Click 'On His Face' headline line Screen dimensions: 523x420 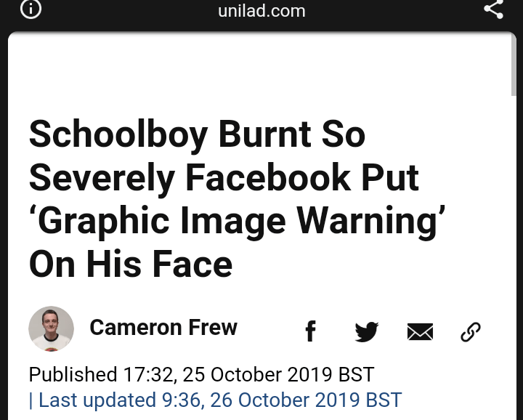131,265
